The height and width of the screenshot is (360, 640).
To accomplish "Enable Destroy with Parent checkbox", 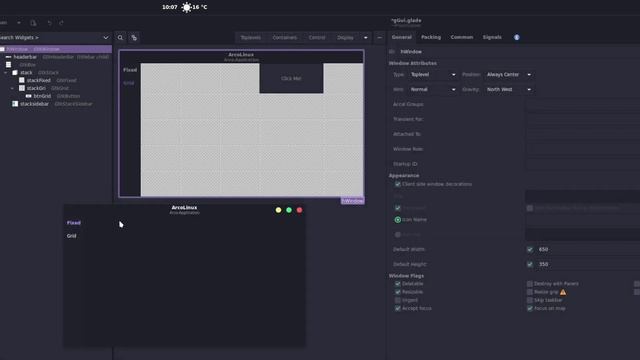I will (x=530, y=284).
